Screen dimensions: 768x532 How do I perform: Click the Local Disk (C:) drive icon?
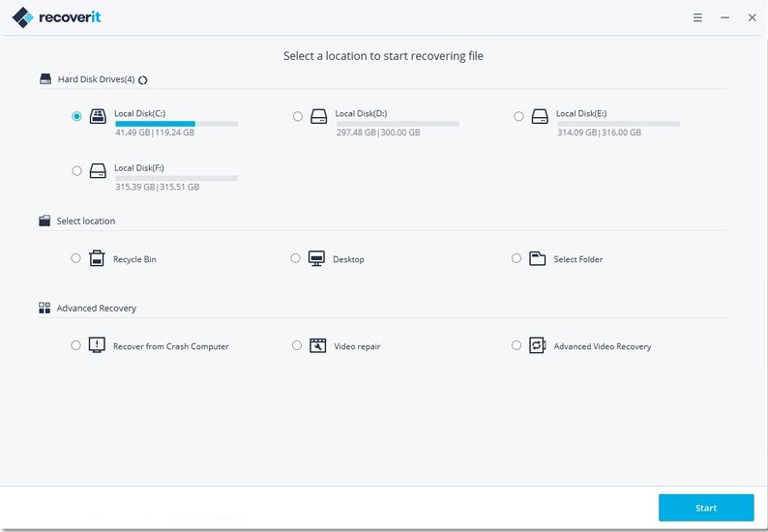tap(98, 116)
